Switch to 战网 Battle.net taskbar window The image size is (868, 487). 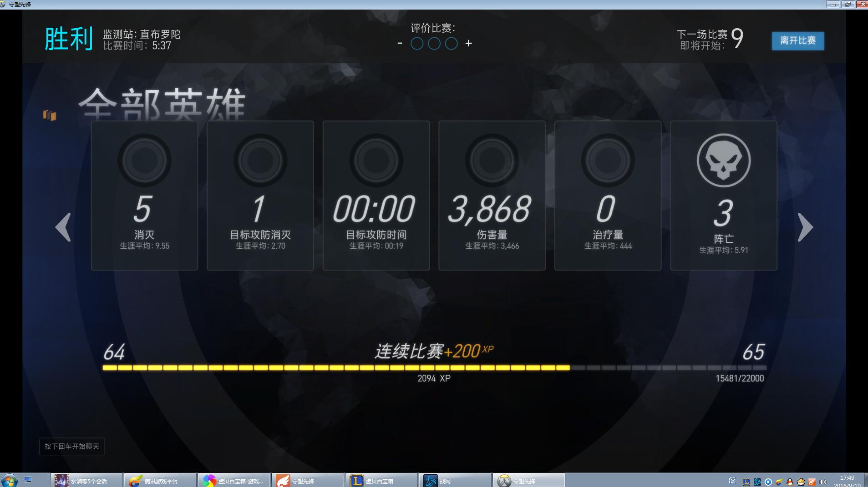[455, 481]
